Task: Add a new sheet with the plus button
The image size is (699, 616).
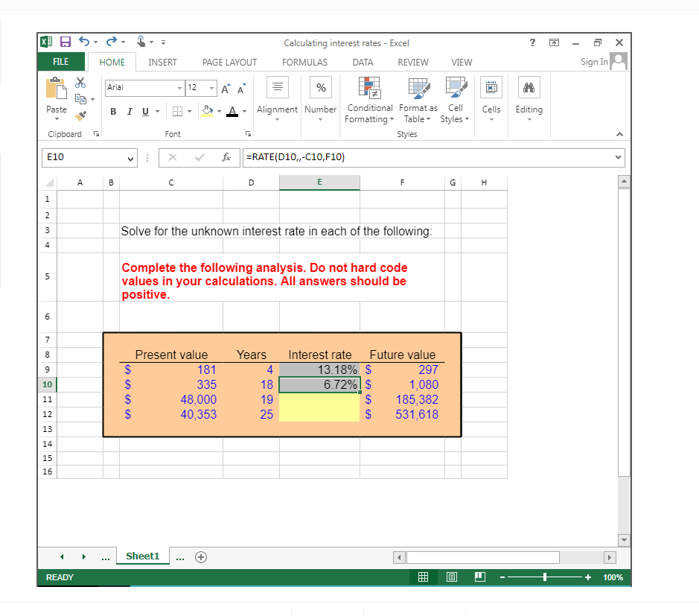Action: click(x=200, y=556)
